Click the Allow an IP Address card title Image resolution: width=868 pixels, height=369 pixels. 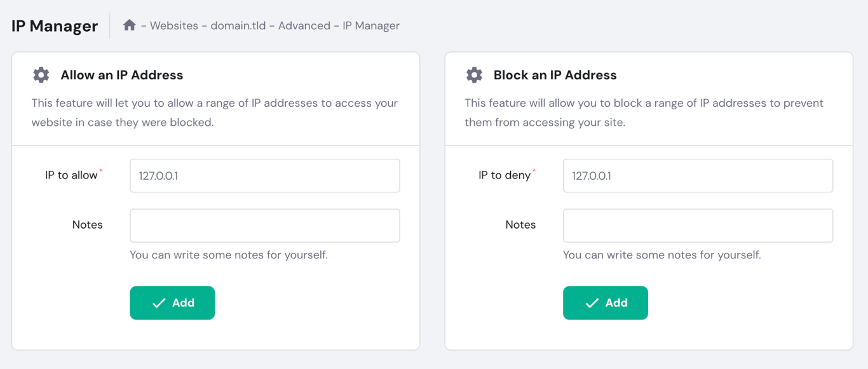click(x=122, y=74)
